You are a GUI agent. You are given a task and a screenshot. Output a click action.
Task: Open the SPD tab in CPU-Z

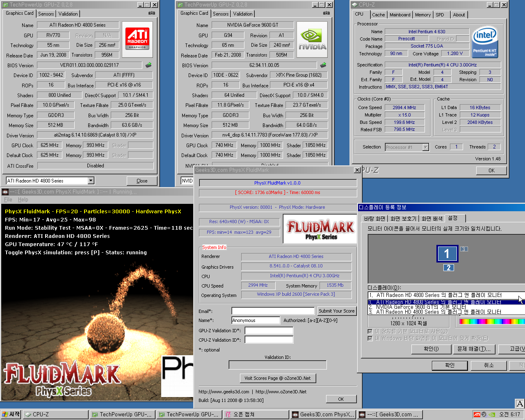point(440,15)
